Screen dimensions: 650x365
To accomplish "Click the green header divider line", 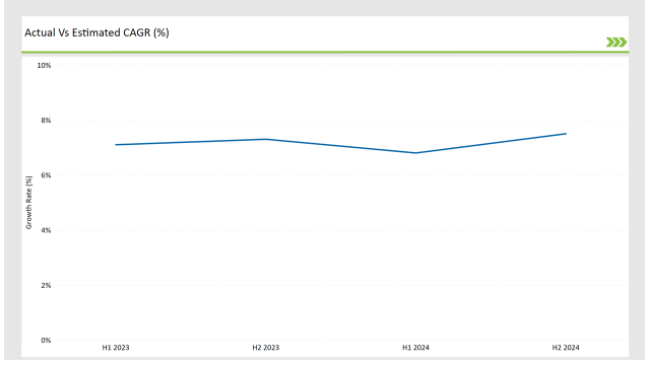I will pyautogui.click(x=325, y=52).
